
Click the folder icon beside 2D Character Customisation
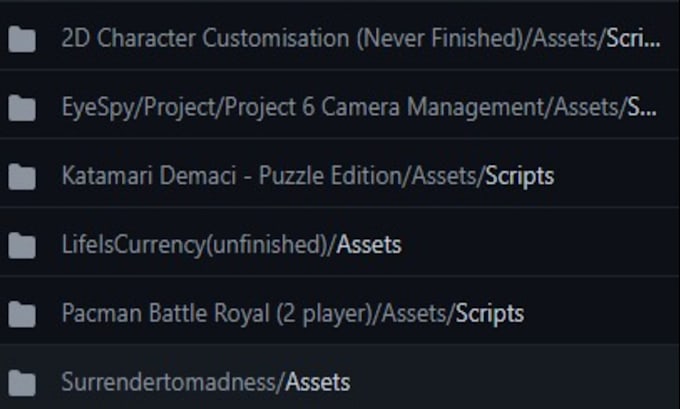point(21,40)
